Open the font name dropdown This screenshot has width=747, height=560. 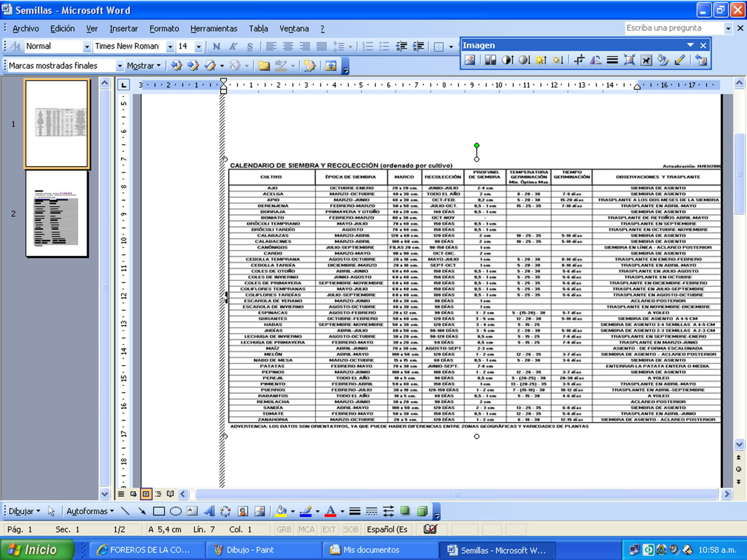click(170, 47)
